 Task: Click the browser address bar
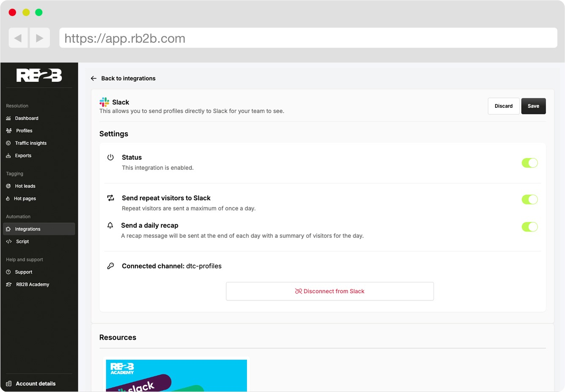click(308, 38)
